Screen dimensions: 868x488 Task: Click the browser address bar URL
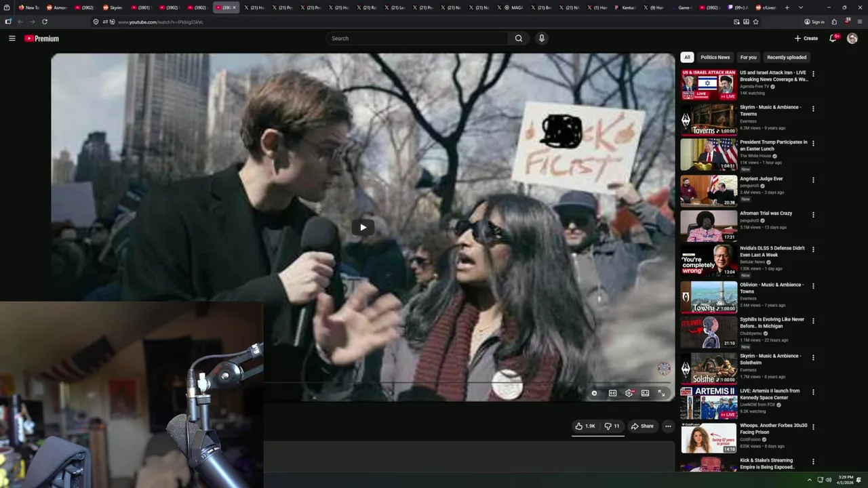click(161, 22)
